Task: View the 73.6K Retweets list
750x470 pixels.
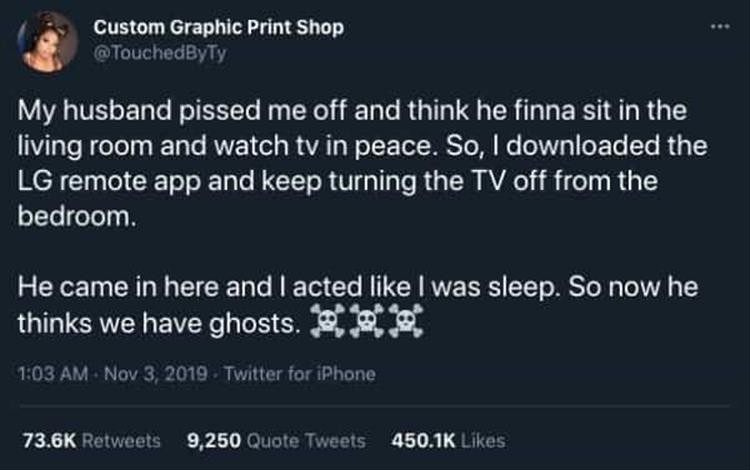Action: [90, 439]
